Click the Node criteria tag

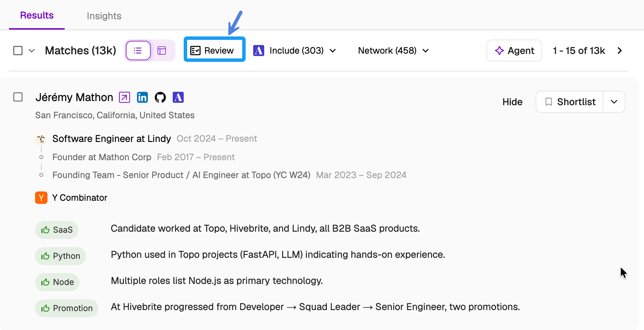pos(57,282)
